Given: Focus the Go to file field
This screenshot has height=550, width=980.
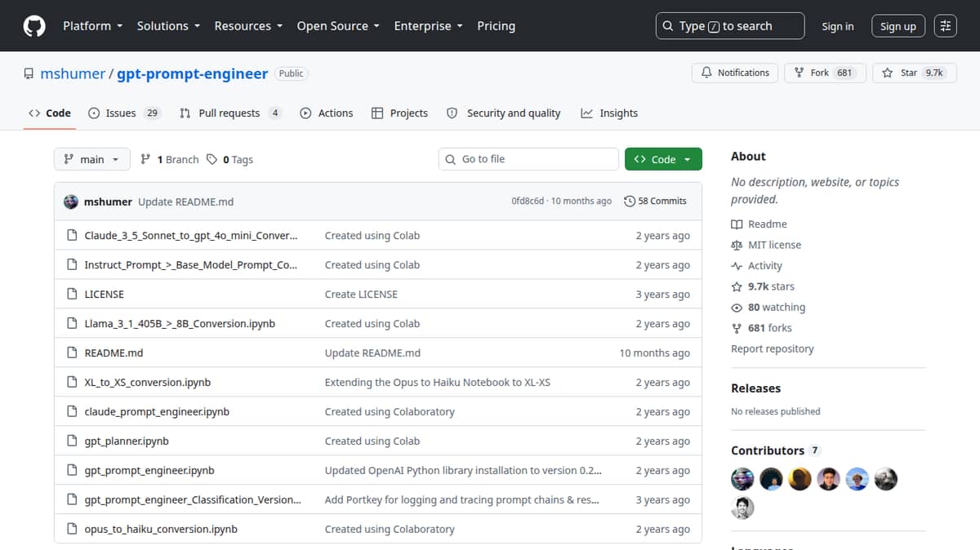Looking at the screenshot, I should [528, 159].
